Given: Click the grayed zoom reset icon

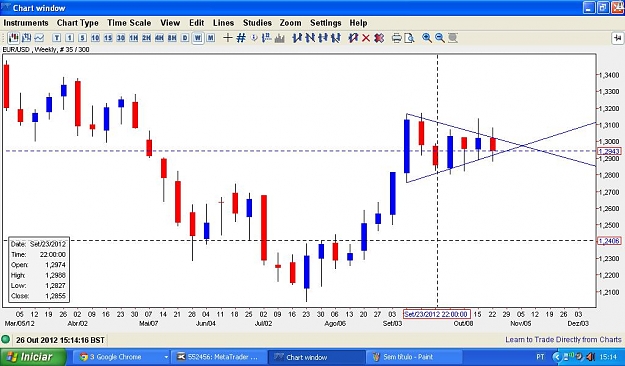Looking at the screenshot, I should [452, 38].
